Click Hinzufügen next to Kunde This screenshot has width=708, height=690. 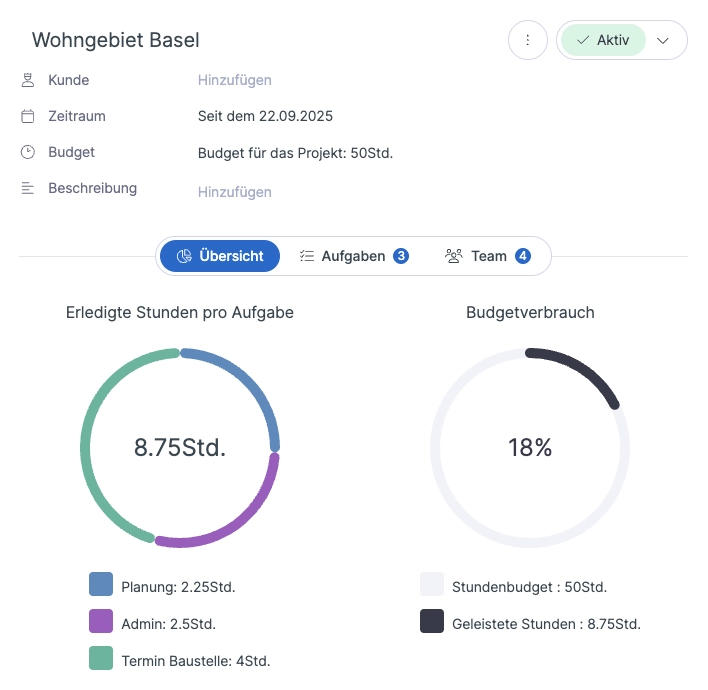(x=235, y=80)
